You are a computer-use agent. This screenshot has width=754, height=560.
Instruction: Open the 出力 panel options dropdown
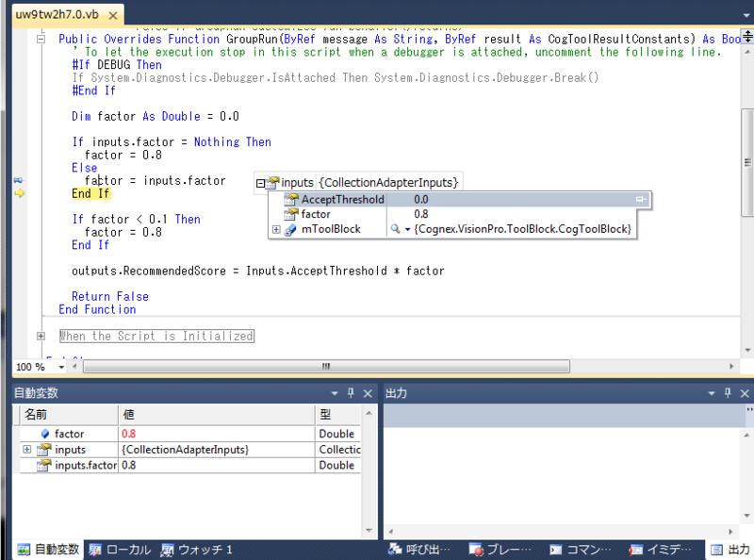coord(712,393)
